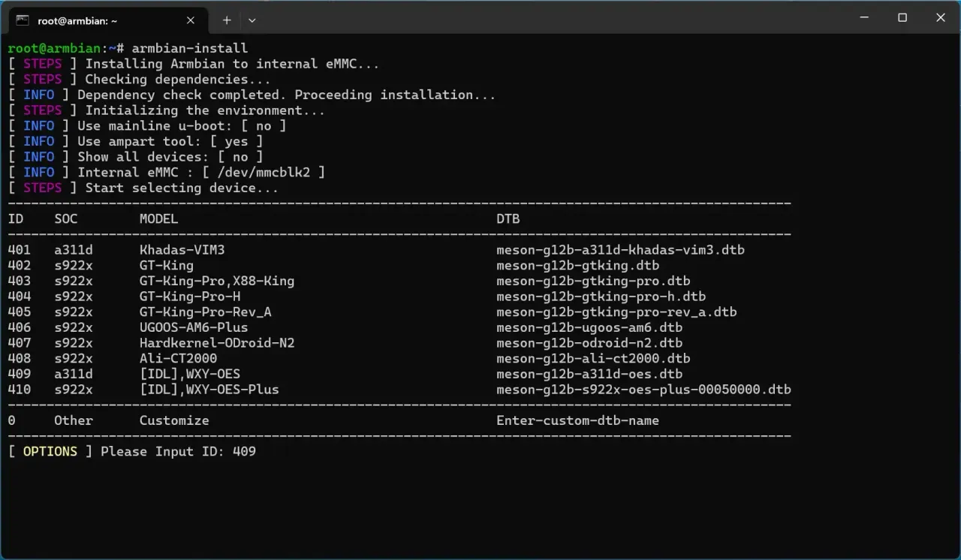The image size is (961, 560).
Task: Click the ID number 401
Action: (x=20, y=250)
